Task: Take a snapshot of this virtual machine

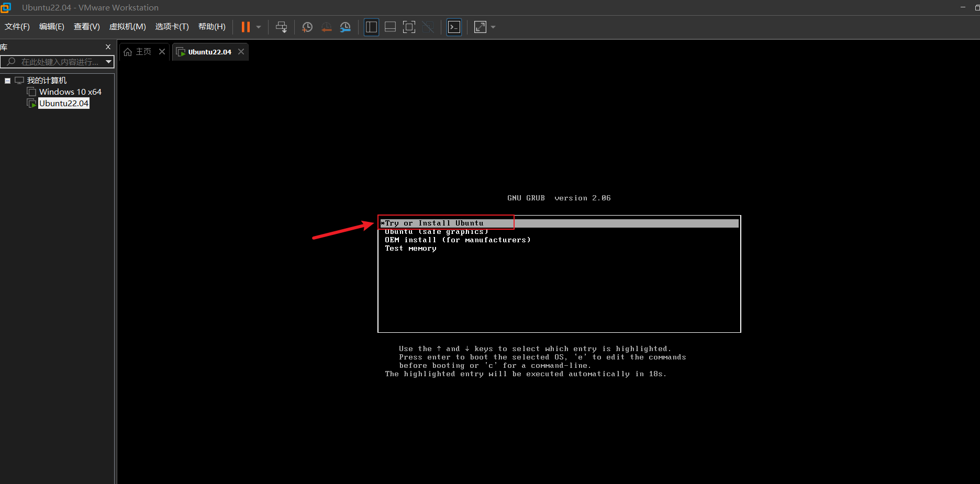Action: point(307,27)
